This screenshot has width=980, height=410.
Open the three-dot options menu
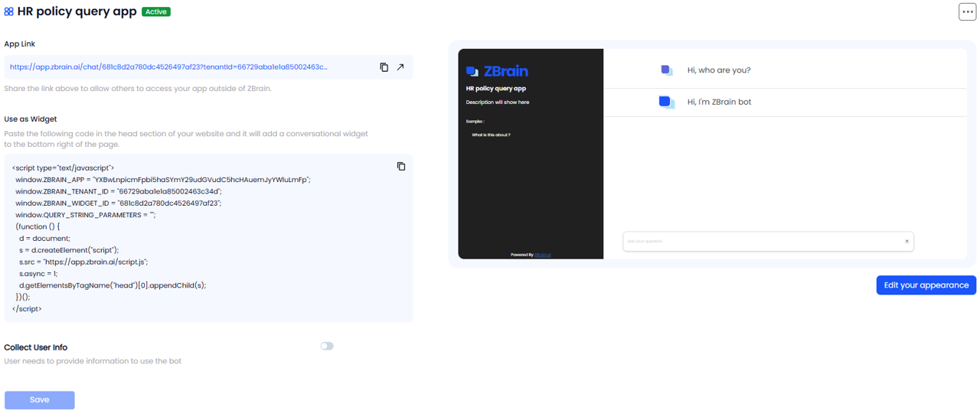(967, 11)
